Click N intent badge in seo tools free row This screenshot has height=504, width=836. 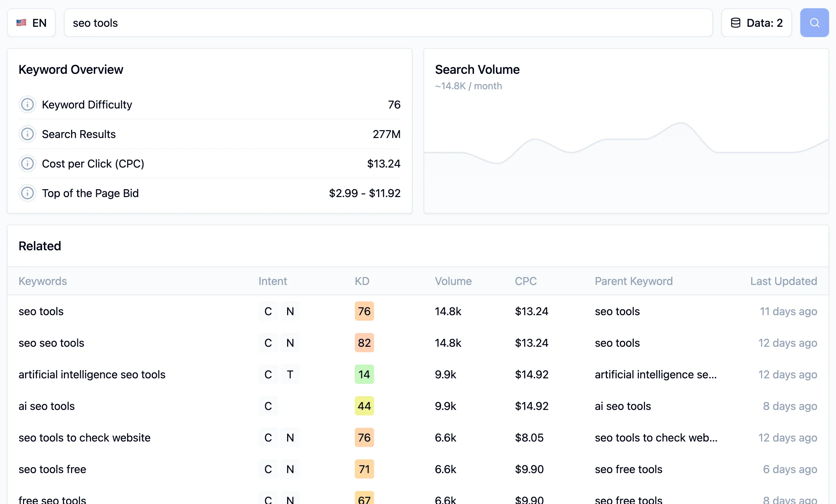pos(290,469)
